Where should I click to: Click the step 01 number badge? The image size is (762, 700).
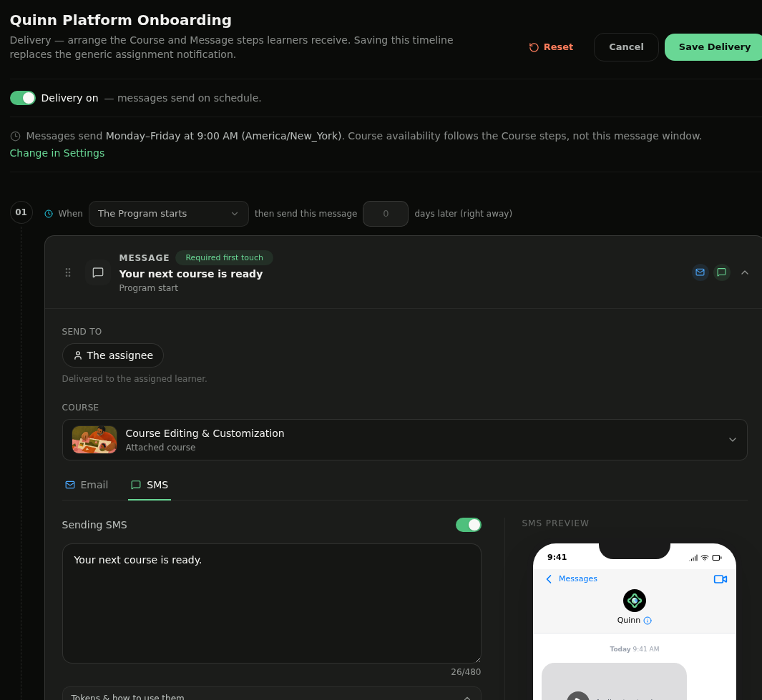point(21,212)
